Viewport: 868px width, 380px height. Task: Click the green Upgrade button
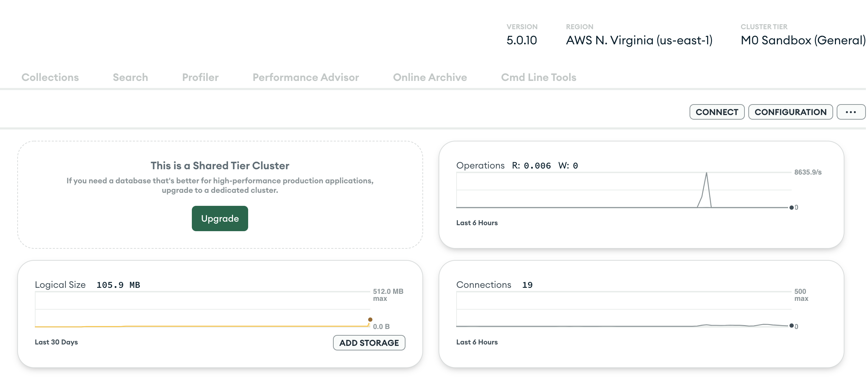pyautogui.click(x=220, y=218)
